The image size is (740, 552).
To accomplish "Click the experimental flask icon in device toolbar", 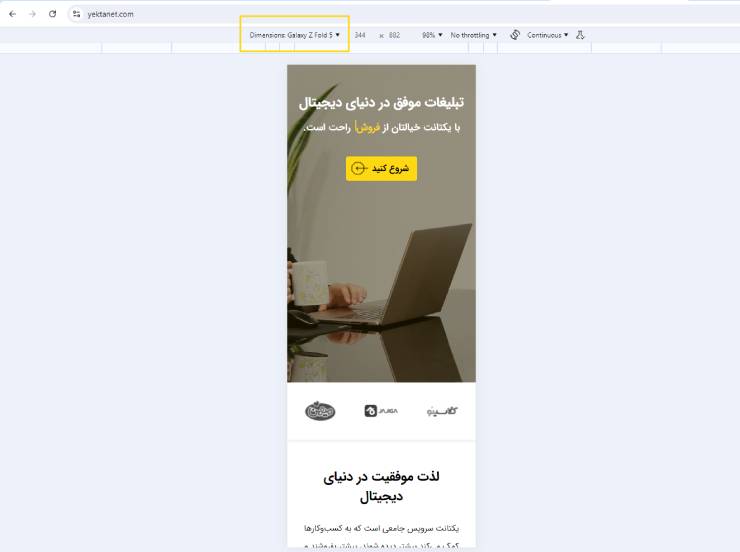I will (580, 35).
